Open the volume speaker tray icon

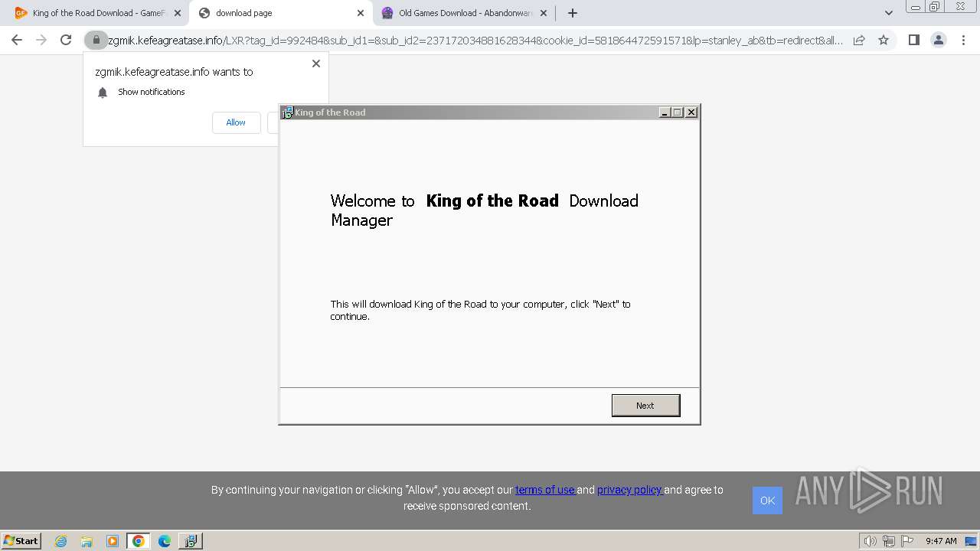click(x=871, y=541)
